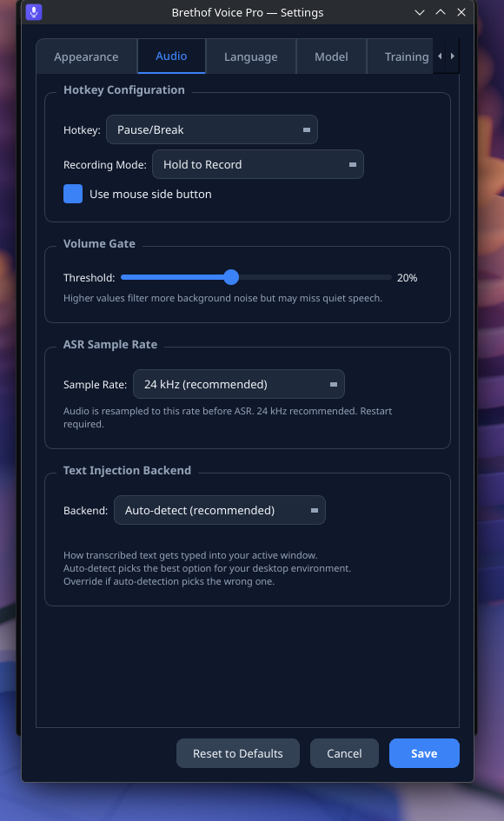Select the Audio tab
504x821 pixels.
(x=171, y=56)
